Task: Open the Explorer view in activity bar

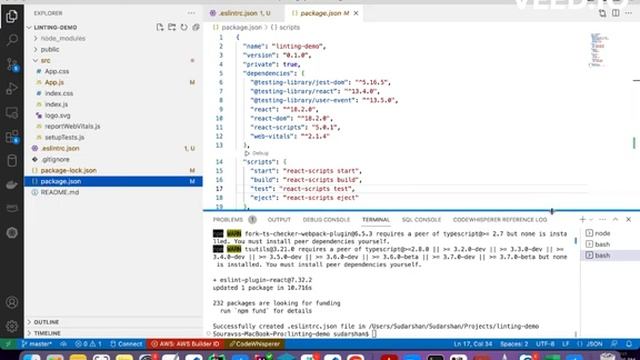Action: point(12,16)
